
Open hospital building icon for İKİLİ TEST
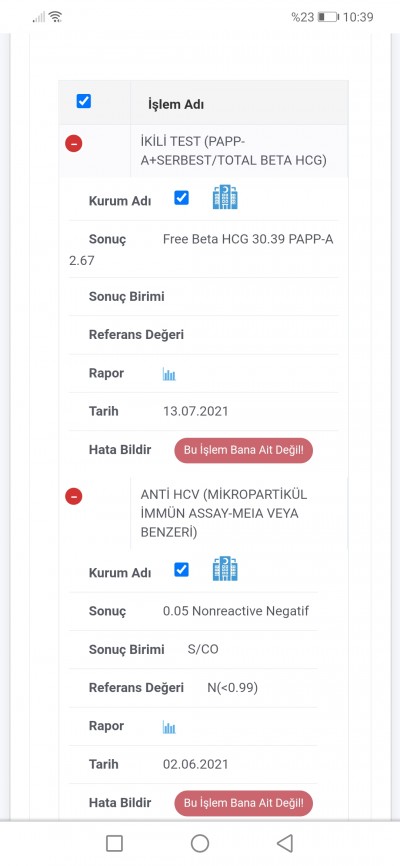click(x=225, y=198)
